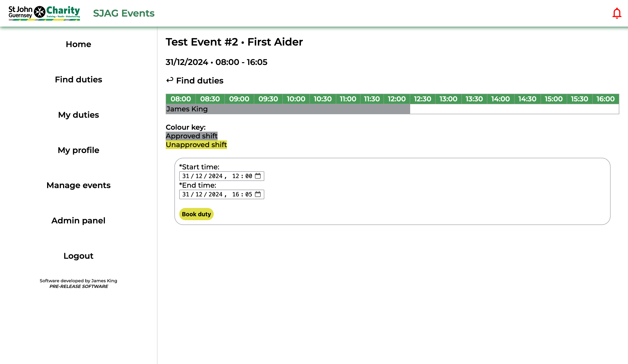
Task: Click the yellow Unapproved shift colour key
Action: coord(196,145)
